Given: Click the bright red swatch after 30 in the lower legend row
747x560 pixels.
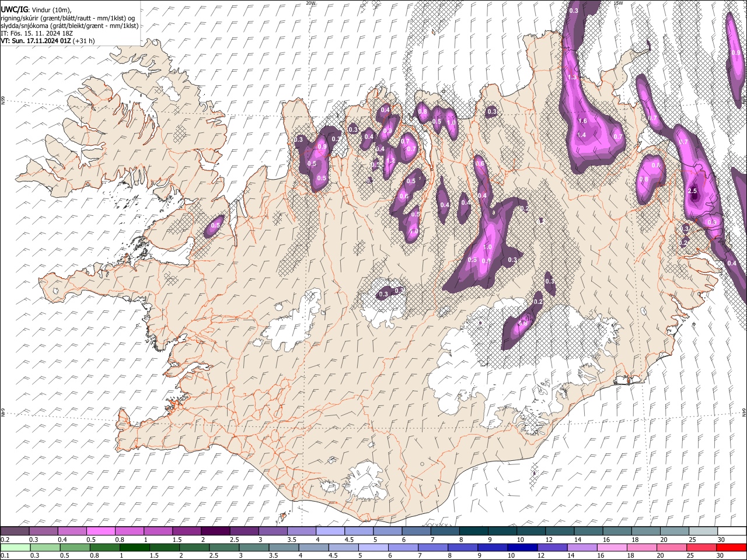Looking at the screenshot, I should click(x=731, y=547).
